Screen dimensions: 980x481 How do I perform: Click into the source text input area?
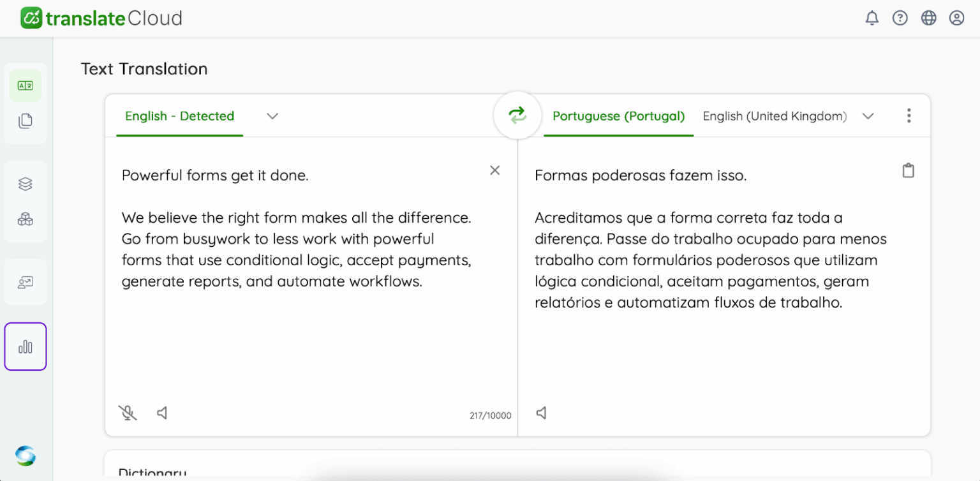point(306,332)
